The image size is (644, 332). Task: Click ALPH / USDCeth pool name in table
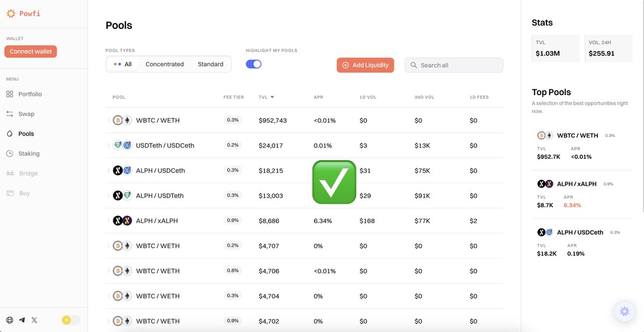pyautogui.click(x=160, y=170)
